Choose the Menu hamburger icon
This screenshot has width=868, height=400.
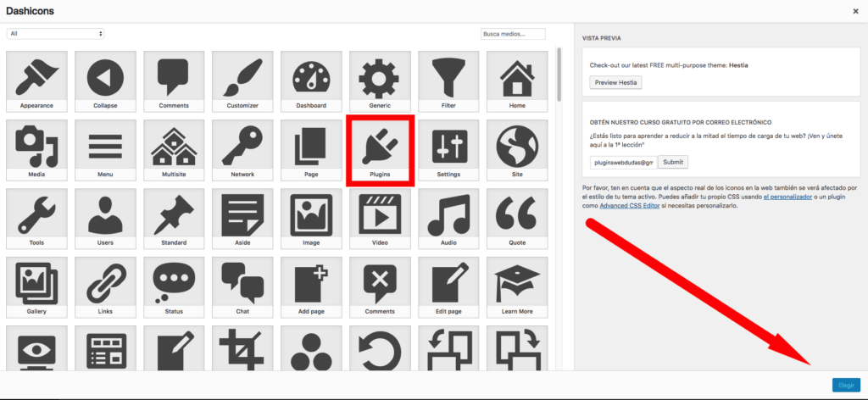click(x=105, y=150)
